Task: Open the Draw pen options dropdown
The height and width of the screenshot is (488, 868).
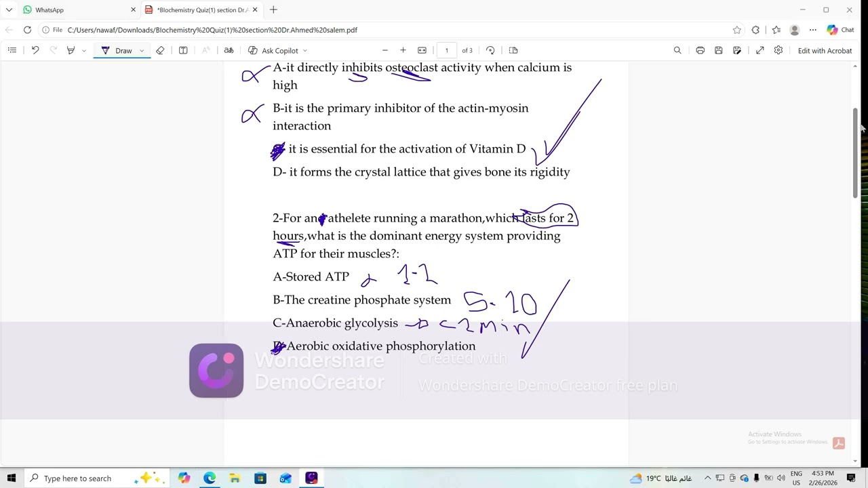Action: pos(142,50)
